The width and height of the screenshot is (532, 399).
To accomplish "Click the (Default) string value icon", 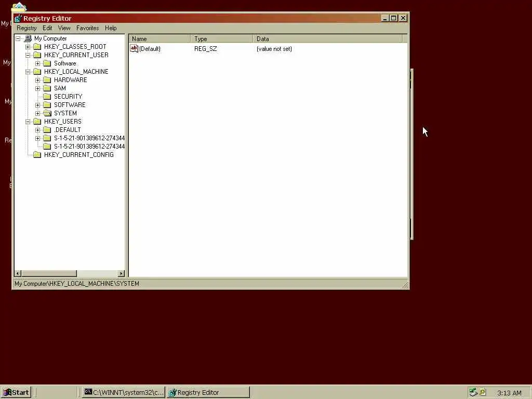I will point(135,48).
